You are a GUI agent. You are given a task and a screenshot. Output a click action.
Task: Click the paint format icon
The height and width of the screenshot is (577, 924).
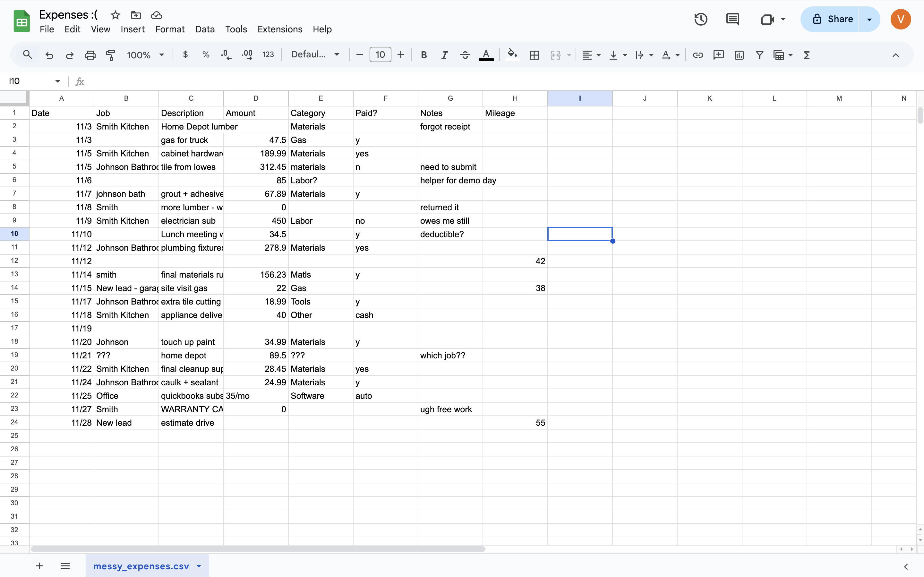coord(110,55)
